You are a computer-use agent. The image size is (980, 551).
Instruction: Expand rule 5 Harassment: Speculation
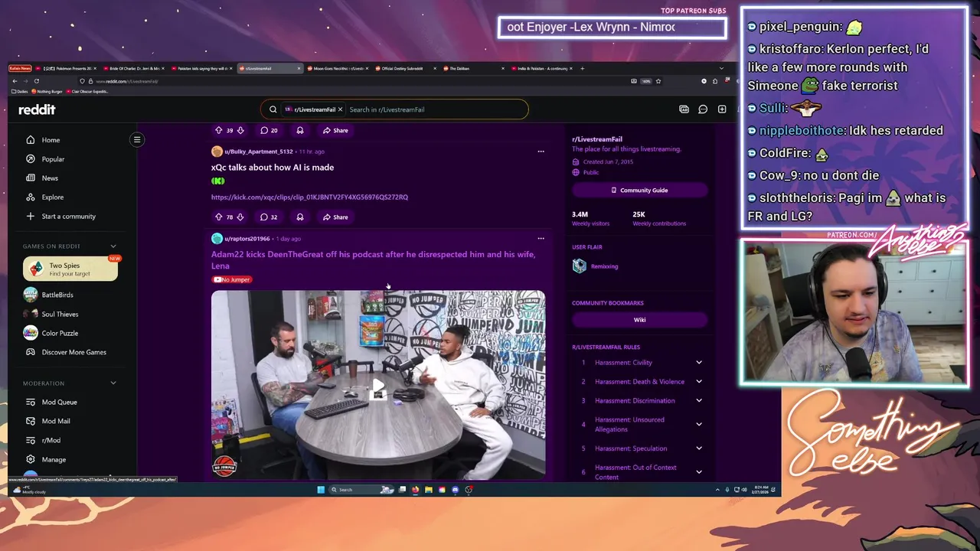coord(698,448)
